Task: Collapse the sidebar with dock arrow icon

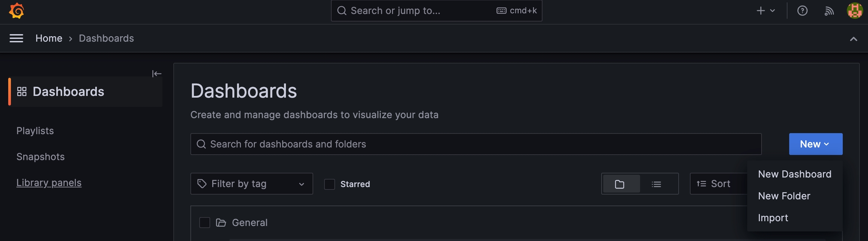Action: click(157, 74)
